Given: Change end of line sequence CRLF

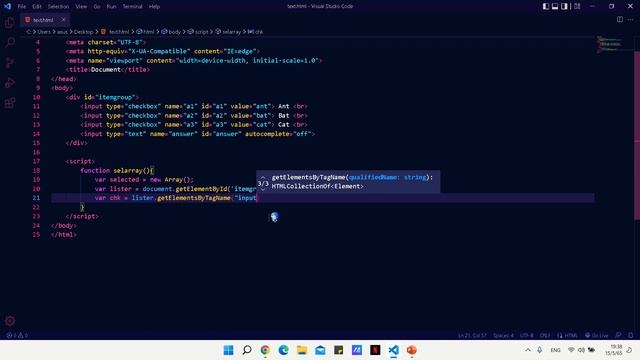Looking at the screenshot, I should (545, 336).
